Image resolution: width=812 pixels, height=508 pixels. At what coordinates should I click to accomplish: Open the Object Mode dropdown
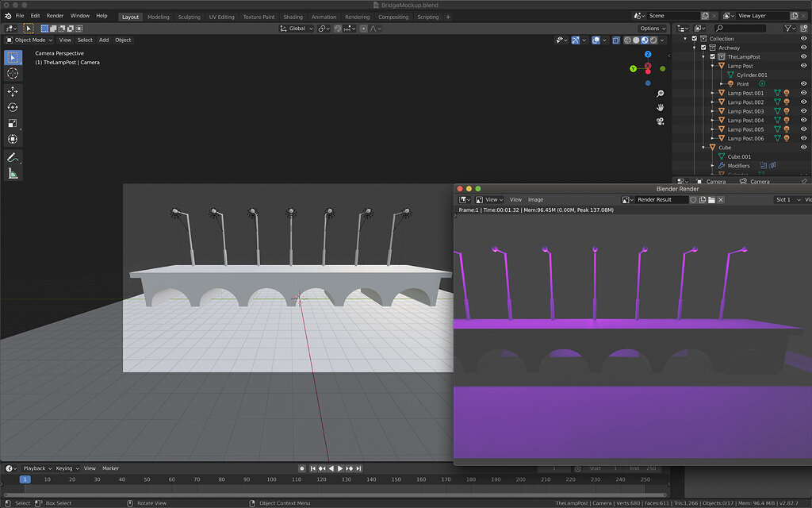29,40
